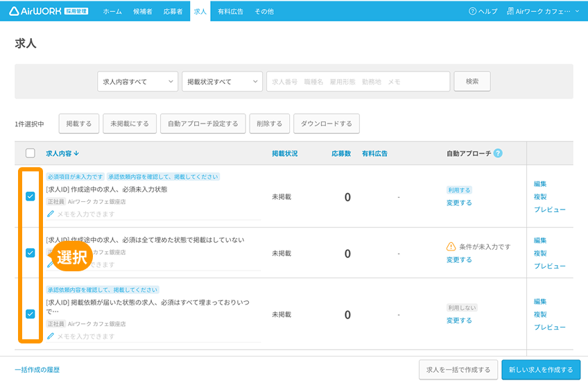Viewport: 588px width, 383px height.
Task: Click job title 必須は全て埋めた状態で掲載はしていない
Action: point(145,239)
